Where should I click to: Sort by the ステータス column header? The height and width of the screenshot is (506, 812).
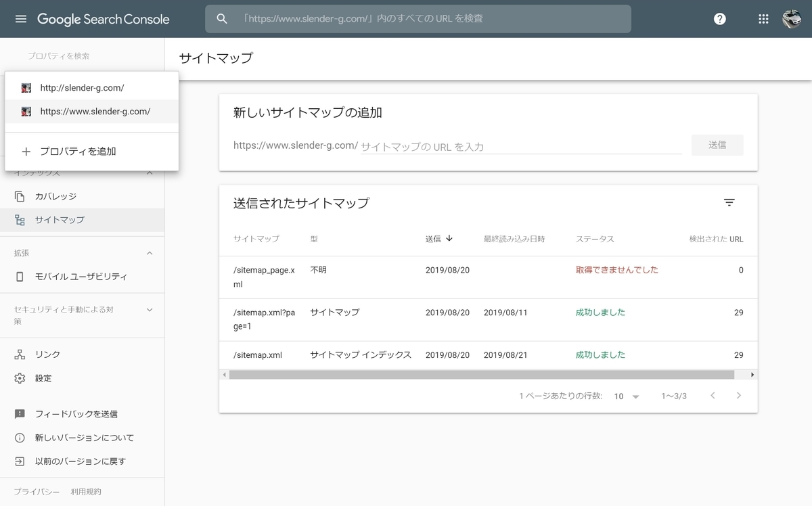point(595,239)
